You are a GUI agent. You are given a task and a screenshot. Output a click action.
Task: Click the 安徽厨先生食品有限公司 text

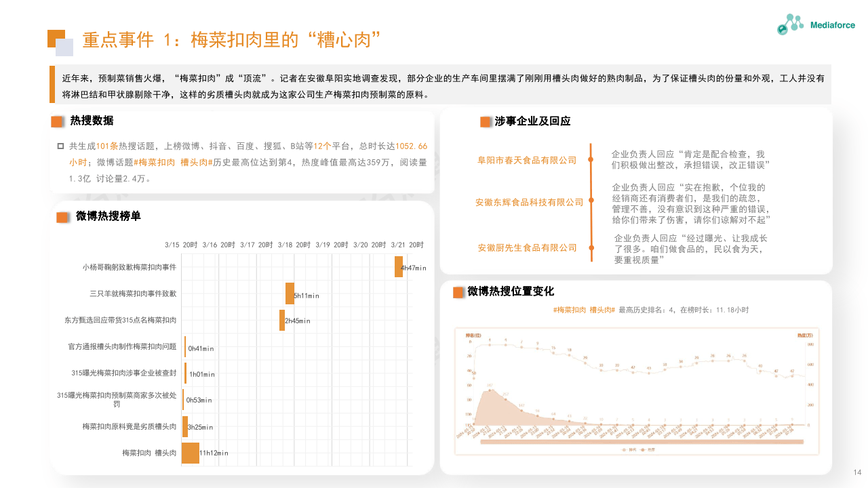point(526,248)
